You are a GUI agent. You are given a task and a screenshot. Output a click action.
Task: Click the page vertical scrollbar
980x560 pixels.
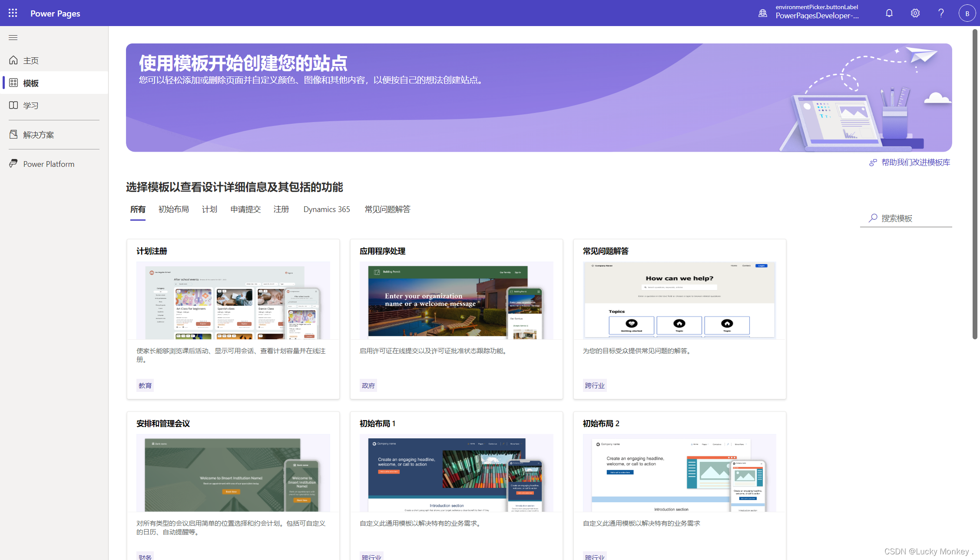pyautogui.click(x=975, y=184)
